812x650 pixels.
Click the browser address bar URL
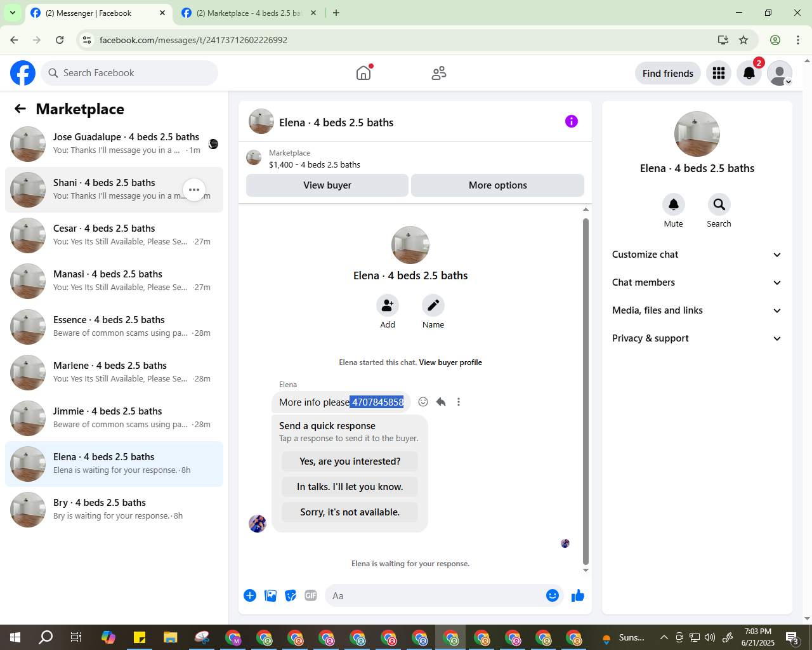point(193,40)
